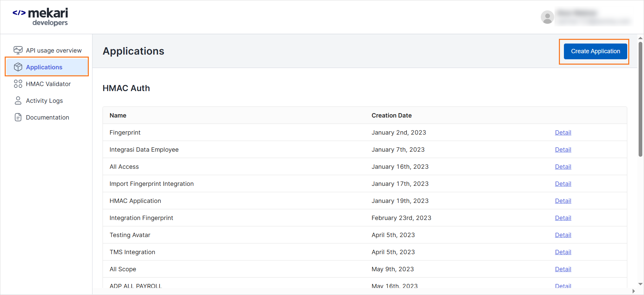Click the Mekari Developers logo
Viewport: 644px width, 295px height.
click(40, 17)
